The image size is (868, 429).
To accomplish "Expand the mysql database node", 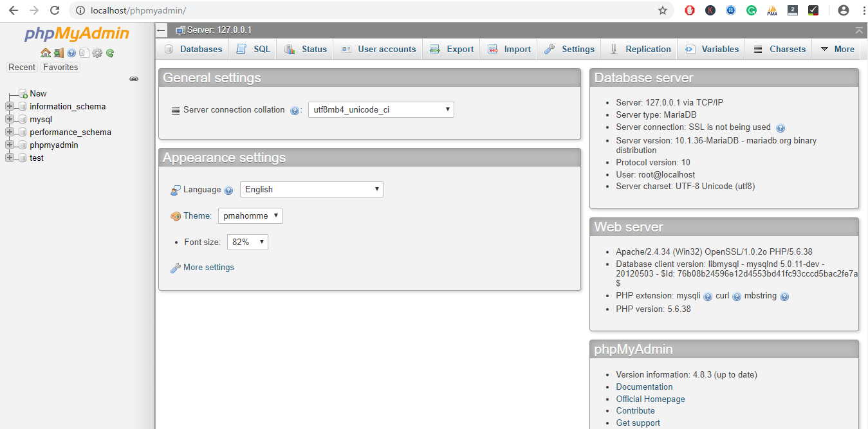I will 9,120.
